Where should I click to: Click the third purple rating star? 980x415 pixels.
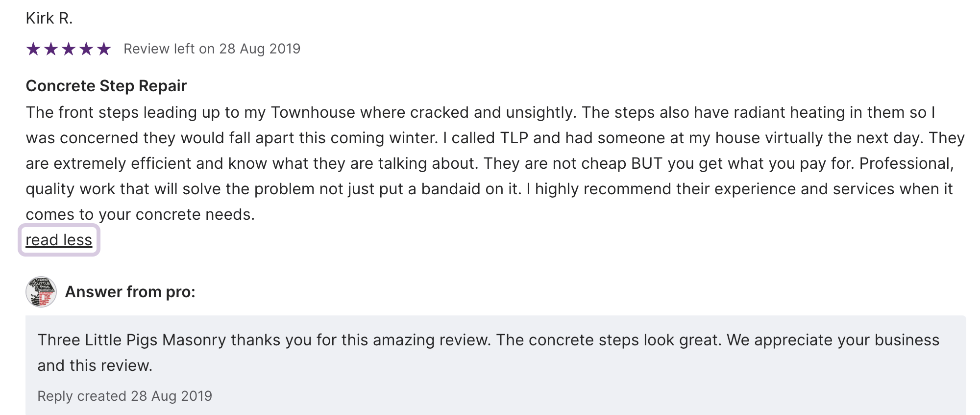pyautogui.click(x=69, y=49)
